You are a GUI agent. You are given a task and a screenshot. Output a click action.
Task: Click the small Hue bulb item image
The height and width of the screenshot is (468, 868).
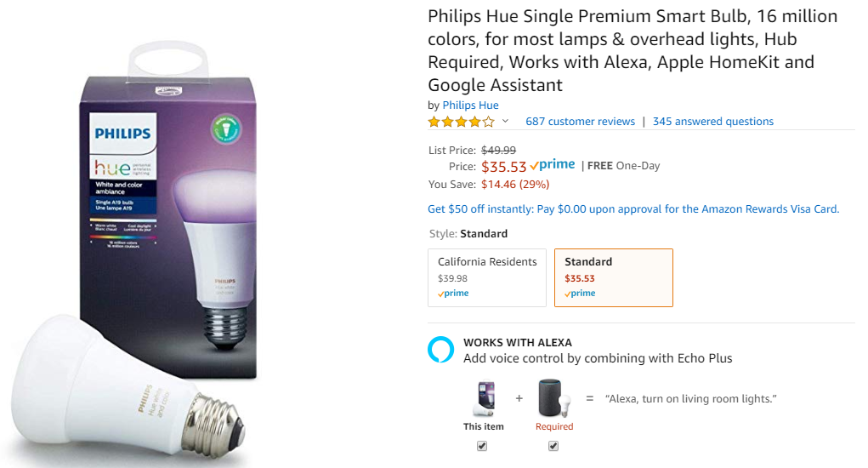pos(483,397)
